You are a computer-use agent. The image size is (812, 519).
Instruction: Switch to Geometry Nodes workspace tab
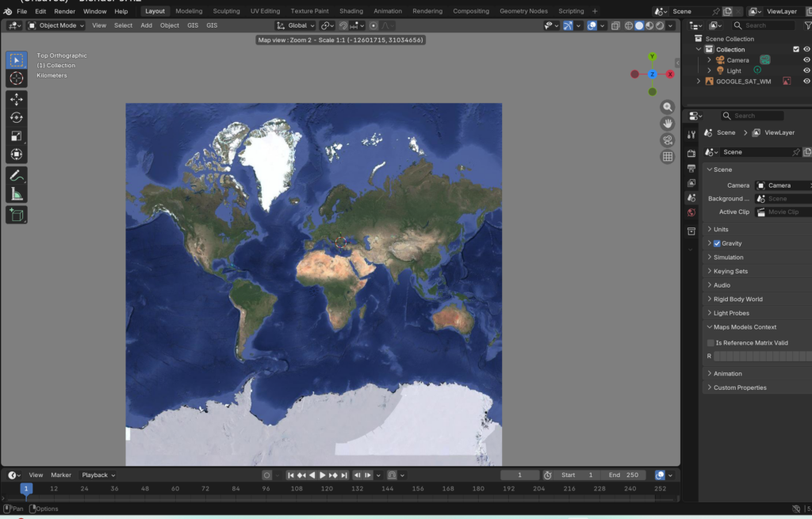point(523,11)
